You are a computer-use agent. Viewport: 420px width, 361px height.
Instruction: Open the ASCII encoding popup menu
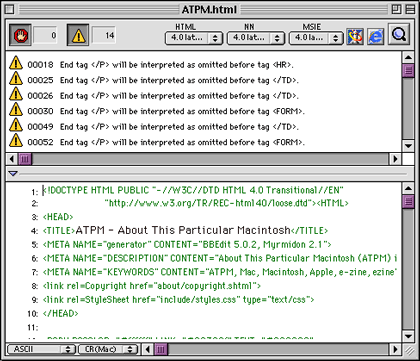point(41,349)
